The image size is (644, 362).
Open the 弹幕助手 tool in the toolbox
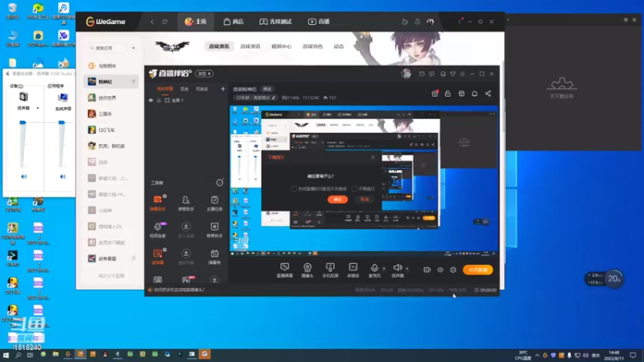158,203
